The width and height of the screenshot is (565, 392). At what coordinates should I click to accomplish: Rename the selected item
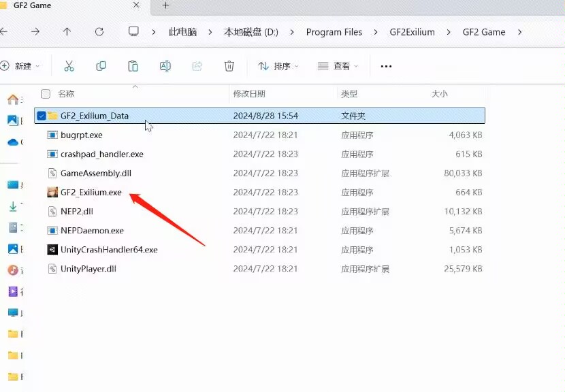pos(165,66)
